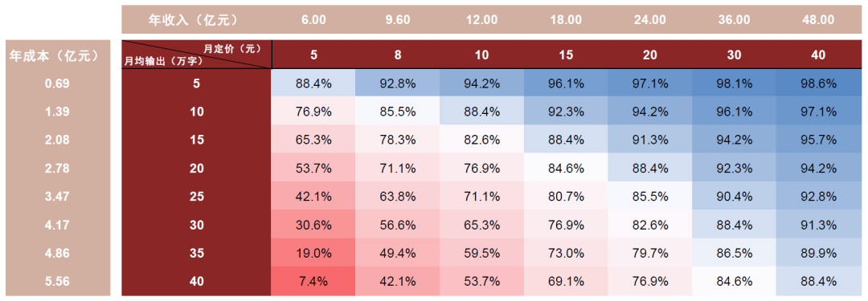This screenshot has width=868, height=301.
Task: Click the 月均输出(万字) diagonal header label
Action: pos(162,62)
